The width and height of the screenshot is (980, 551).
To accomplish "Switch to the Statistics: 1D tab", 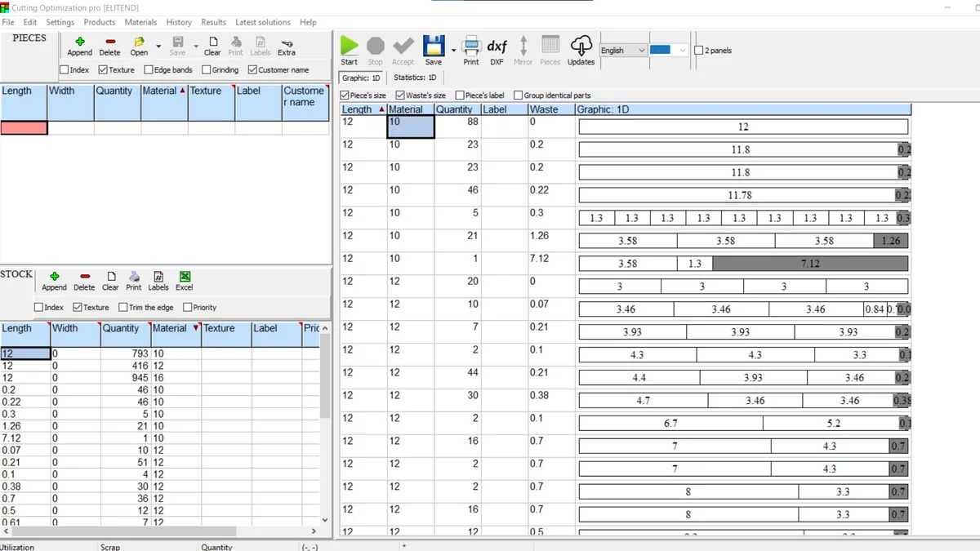I will pos(415,78).
